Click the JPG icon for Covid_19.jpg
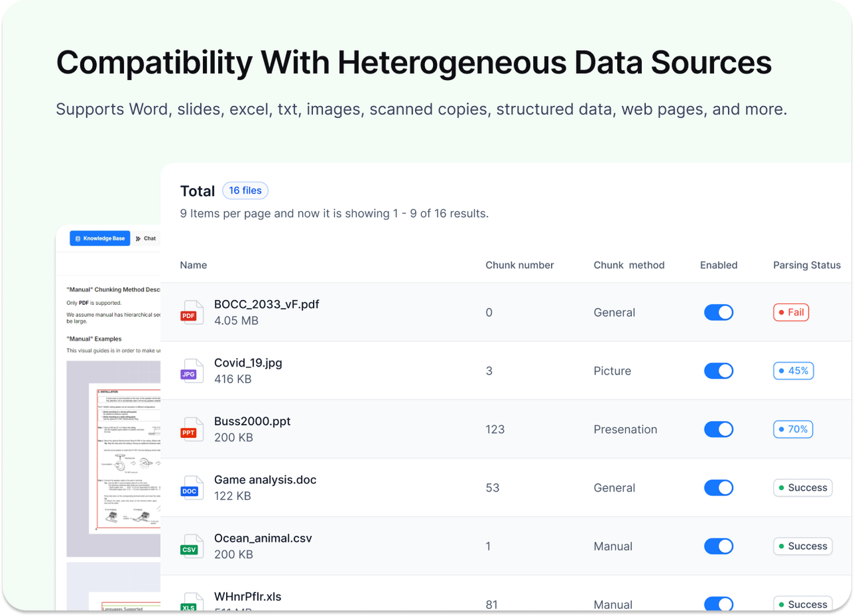This screenshot has height=616, width=854. point(191,371)
